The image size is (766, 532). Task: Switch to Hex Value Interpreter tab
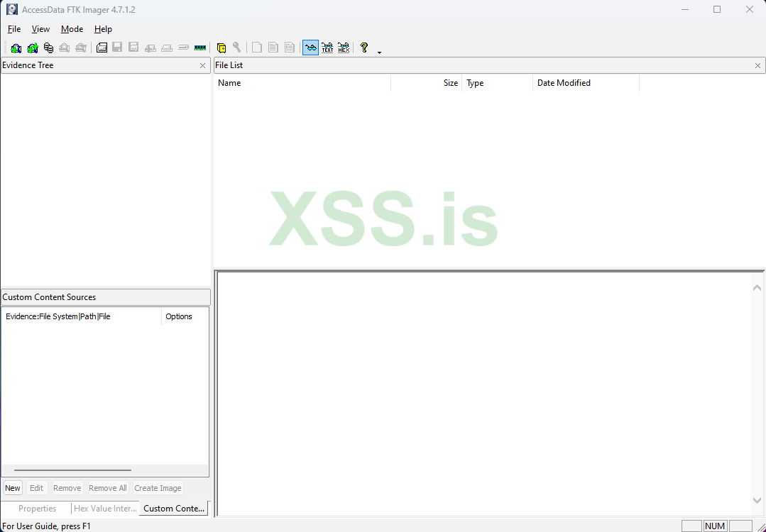tap(106, 509)
